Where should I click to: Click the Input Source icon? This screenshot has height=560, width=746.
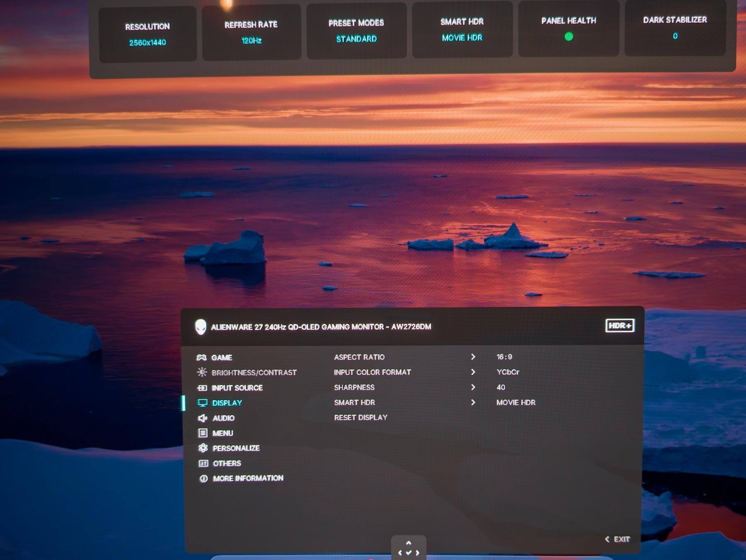tap(202, 388)
